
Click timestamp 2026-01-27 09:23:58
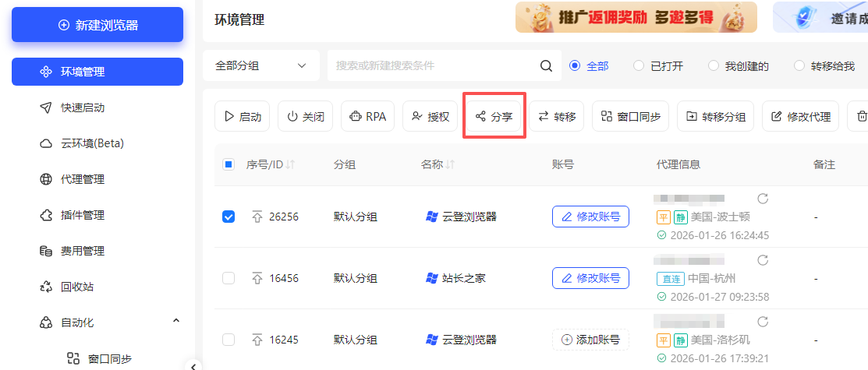719,297
